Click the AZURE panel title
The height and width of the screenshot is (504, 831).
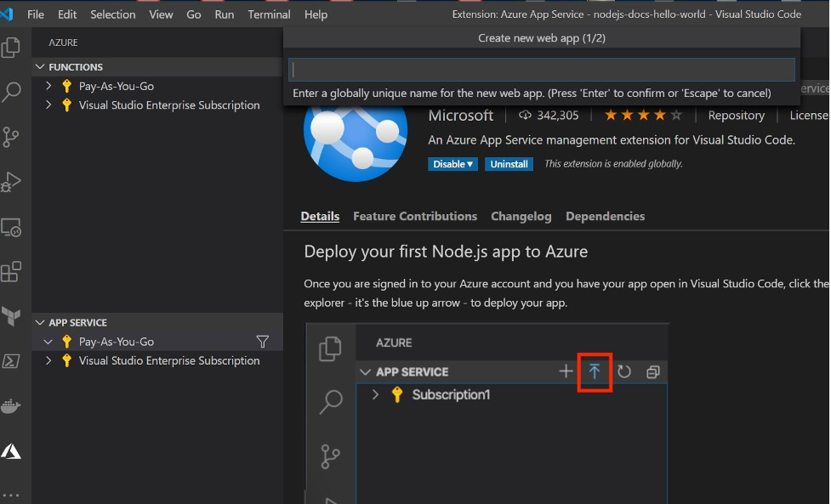point(63,42)
